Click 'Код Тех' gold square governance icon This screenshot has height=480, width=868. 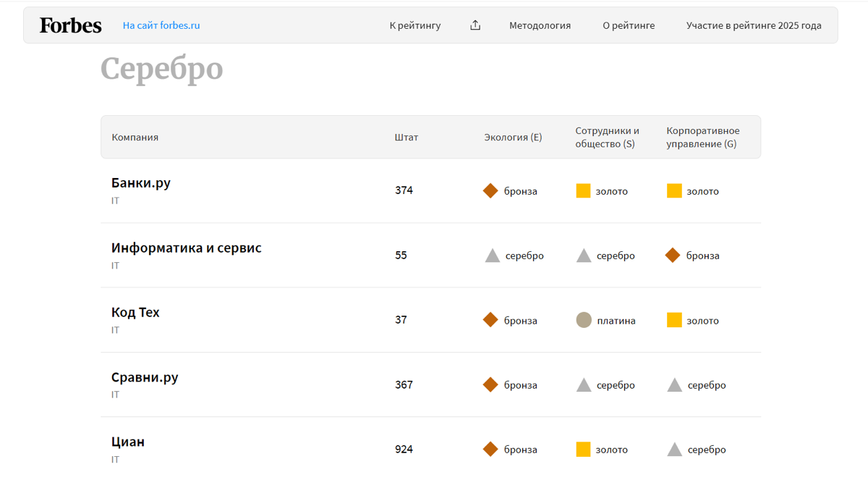point(674,319)
